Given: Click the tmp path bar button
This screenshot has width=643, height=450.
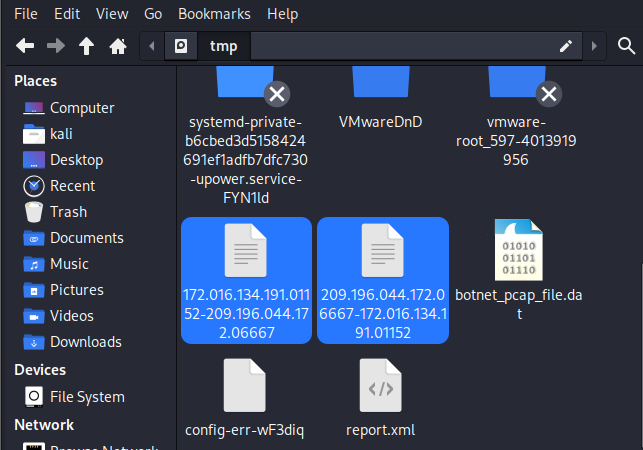Looking at the screenshot, I should pos(224,46).
